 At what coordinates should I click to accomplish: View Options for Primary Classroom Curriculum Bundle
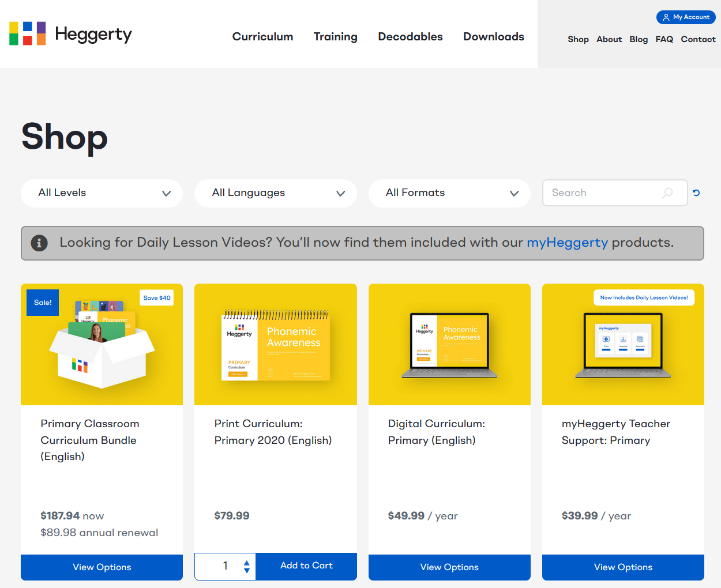tap(102, 567)
